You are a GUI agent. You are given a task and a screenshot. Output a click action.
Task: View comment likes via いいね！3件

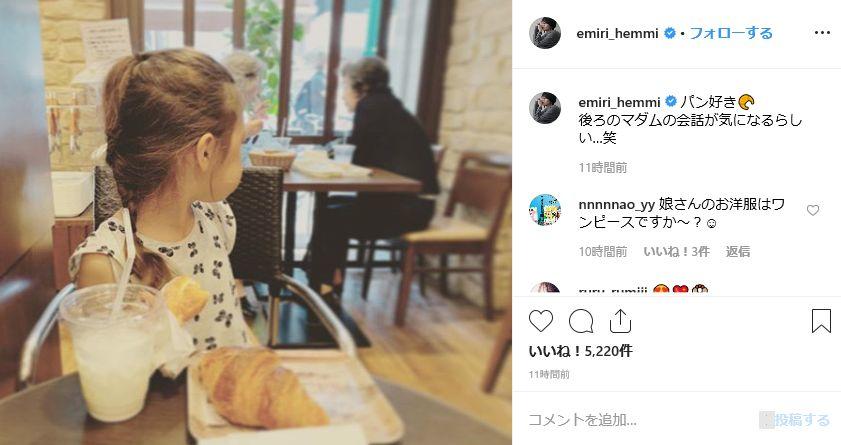coord(676,251)
